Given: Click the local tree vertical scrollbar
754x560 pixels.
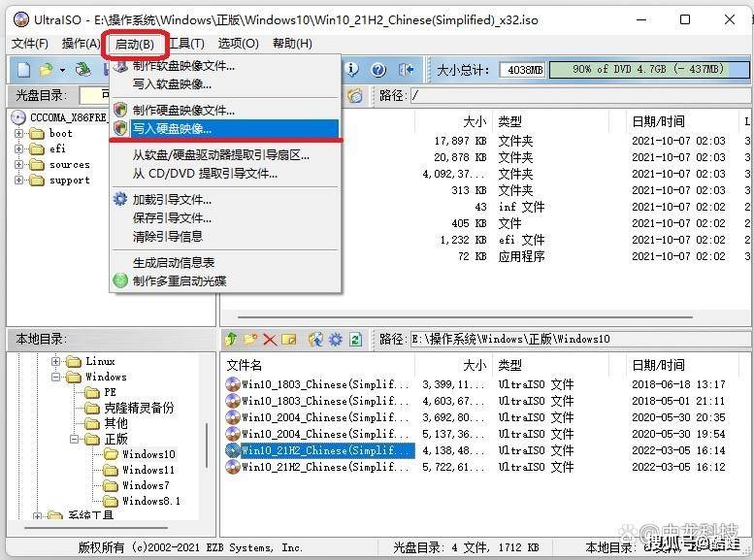Looking at the screenshot, I should pos(207,445).
